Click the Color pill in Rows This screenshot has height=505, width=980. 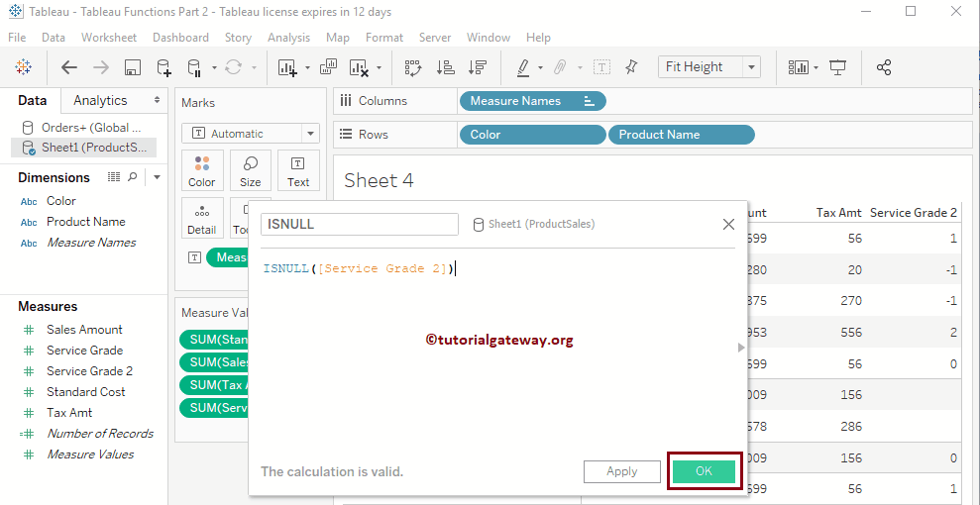tap(532, 135)
